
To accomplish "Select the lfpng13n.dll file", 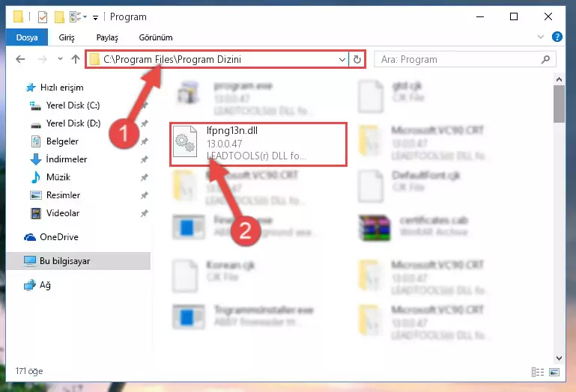I will [x=258, y=144].
